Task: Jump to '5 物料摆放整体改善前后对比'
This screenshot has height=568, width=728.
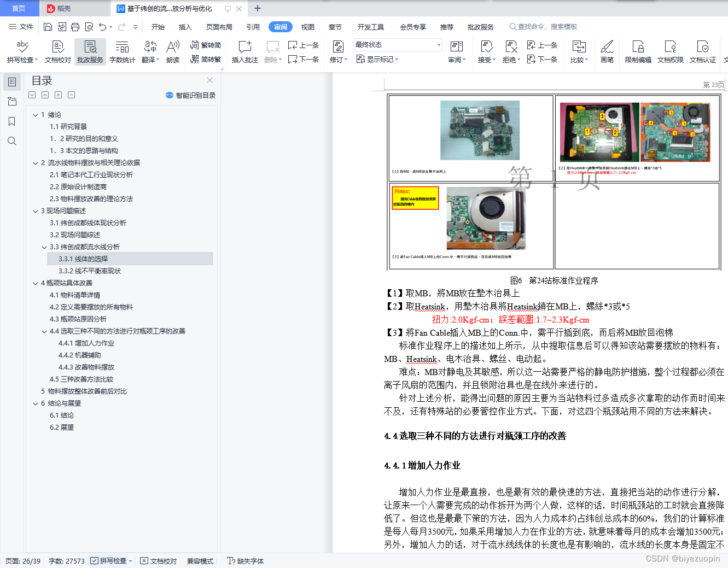Action: coord(84,391)
